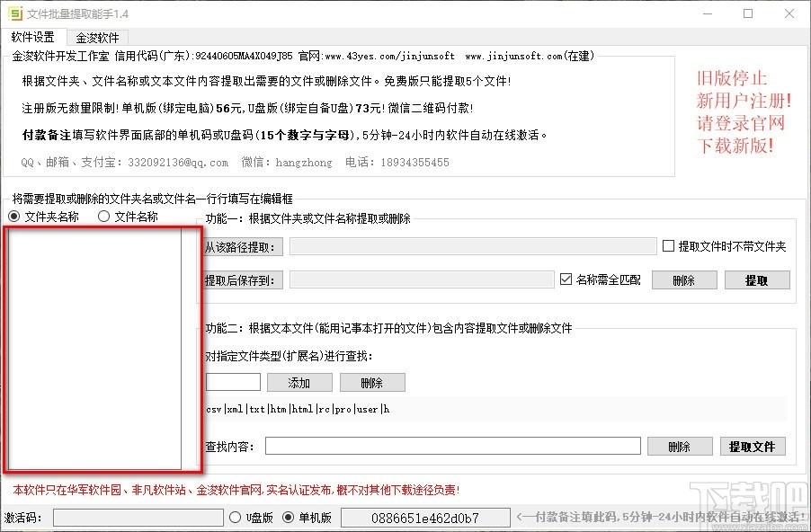Click the machine code 0886651e462d0b7 field
This screenshot has width=811, height=532.
coord(425,518)
